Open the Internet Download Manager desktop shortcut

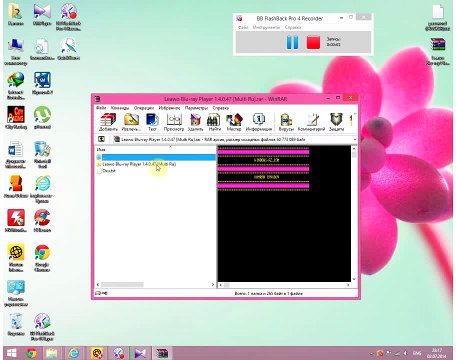pos(16,86)
